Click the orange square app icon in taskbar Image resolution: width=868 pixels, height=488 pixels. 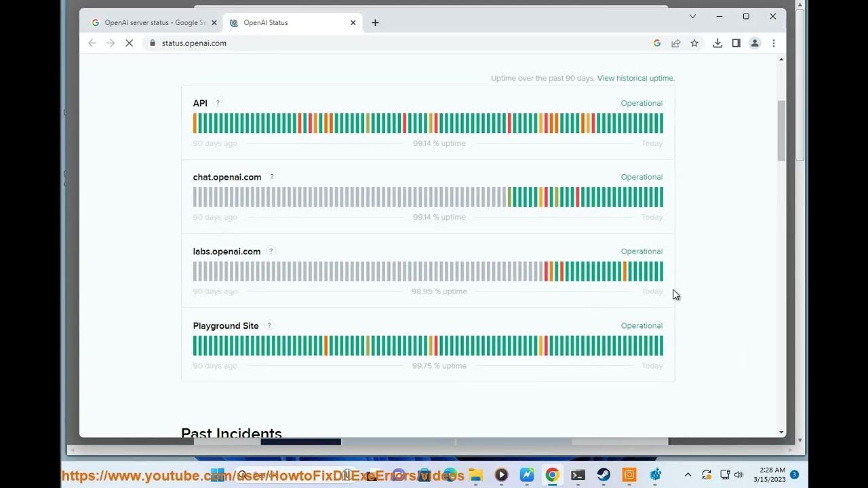tap(629, 474)
